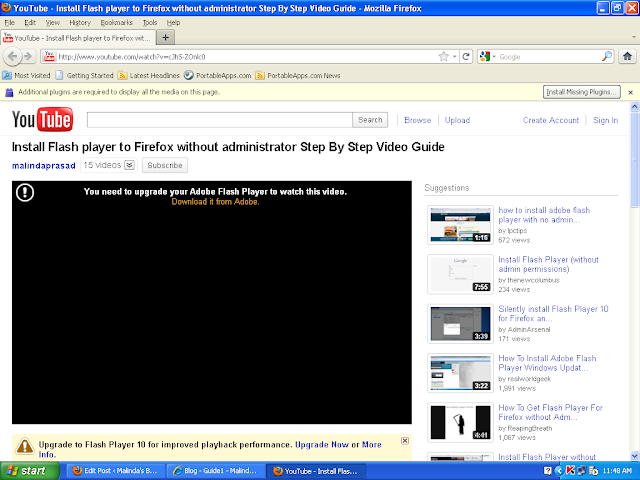The height and width of the screenshot is (480, 640).
Task: Open the Bookmarks menu
Action: 116,22
